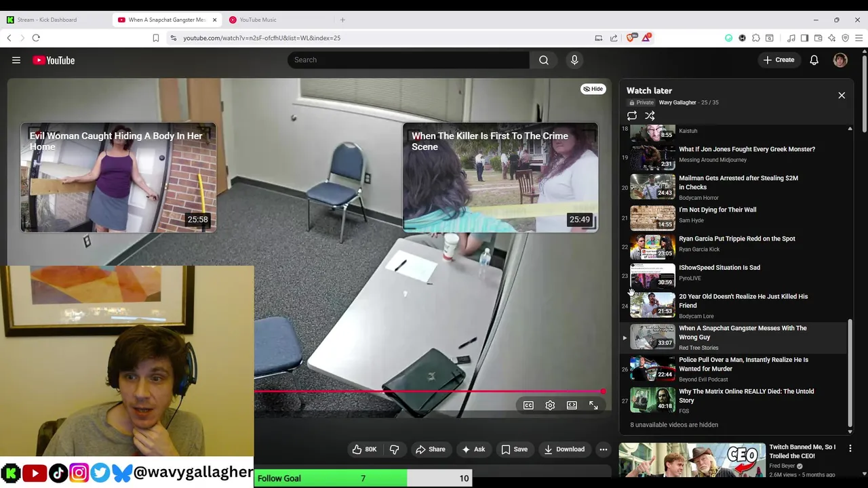Image resolution: width=868 pixels, height=488 pixels.
Task: Open Brave Rewards triangle icon
Action: [646, 38]
